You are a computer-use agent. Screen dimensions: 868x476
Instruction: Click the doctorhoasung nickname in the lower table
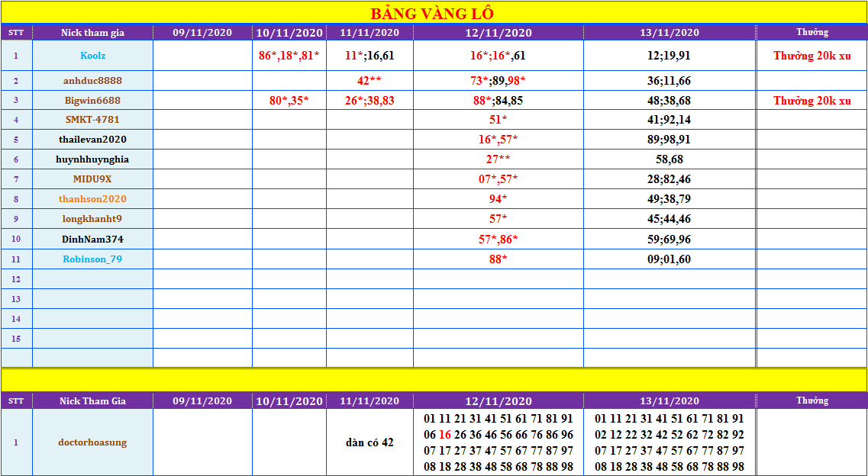(x=92, y=442)
